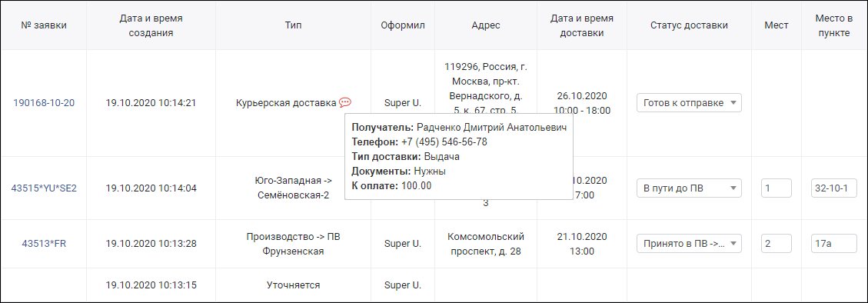Click the '№ заявки' column header
868x303 pixels.
click(x=44, y=25)
